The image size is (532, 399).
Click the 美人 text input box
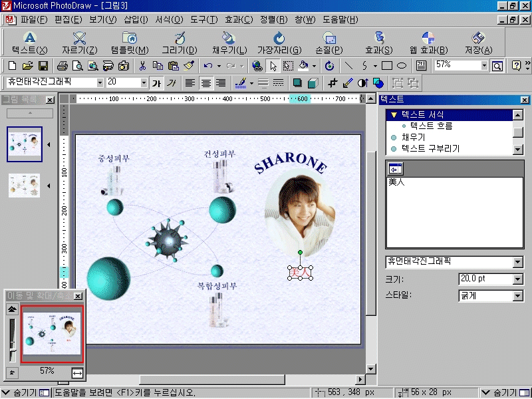click(455, 212)
